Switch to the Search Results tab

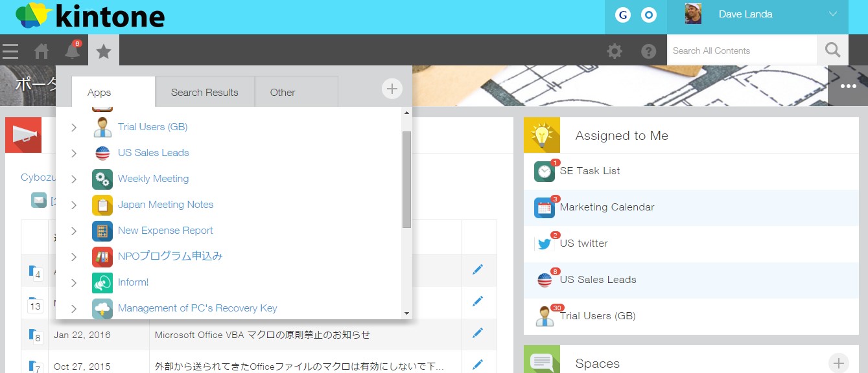204,92
